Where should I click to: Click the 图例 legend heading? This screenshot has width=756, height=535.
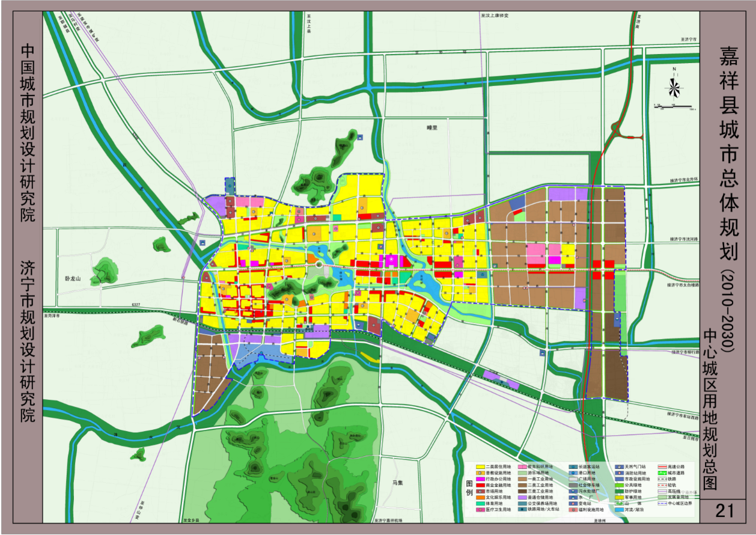[469, 488]
